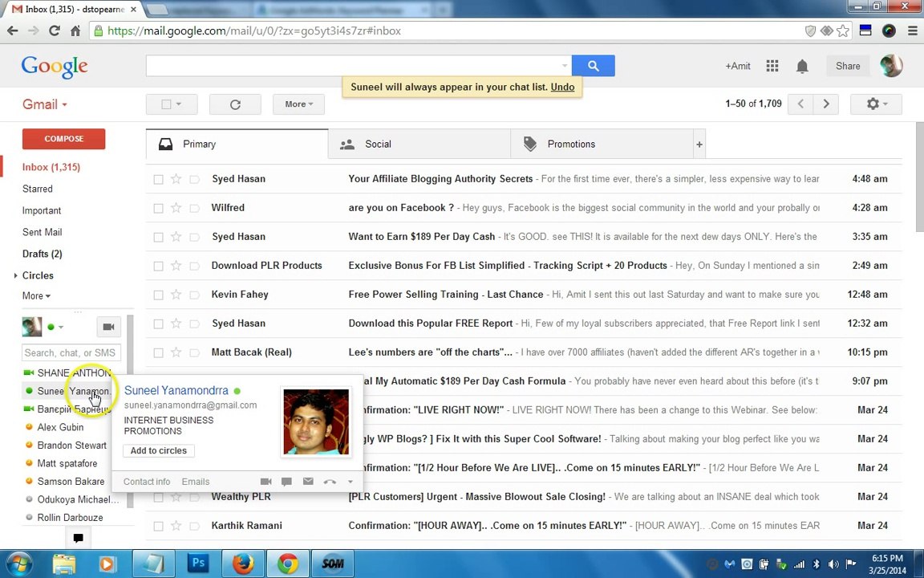The width and height of the screenshot is (924, 578).
Task: Click the chat search input field
Action: click(71, 352)
